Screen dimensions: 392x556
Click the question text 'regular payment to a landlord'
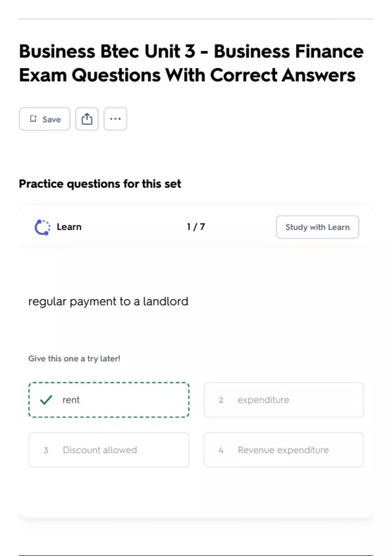[108, 302]
